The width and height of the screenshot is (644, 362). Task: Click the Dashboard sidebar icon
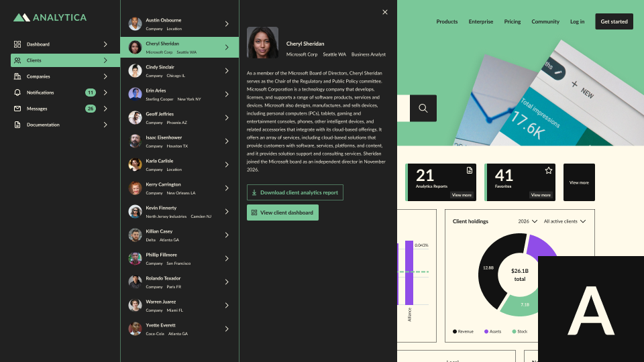[x=17, y=44]
